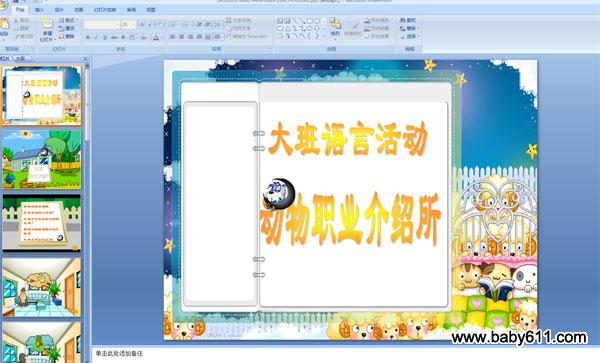Click the Arrange shapes icon
The height and width of the screenshot is (363, 600).
coord(335,24)
